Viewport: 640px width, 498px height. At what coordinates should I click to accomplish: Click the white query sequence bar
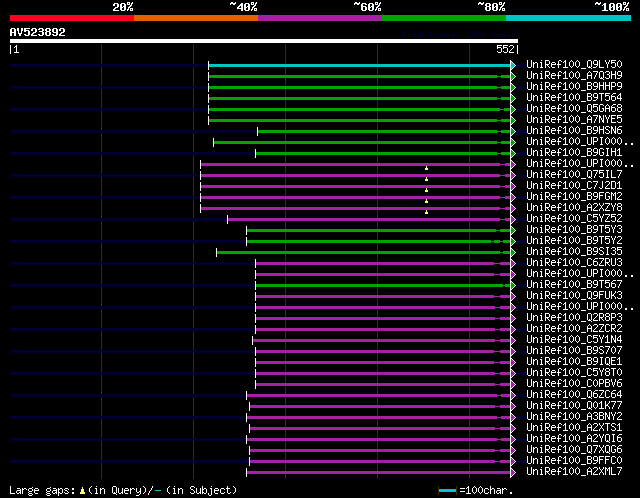tap(264, 41)
